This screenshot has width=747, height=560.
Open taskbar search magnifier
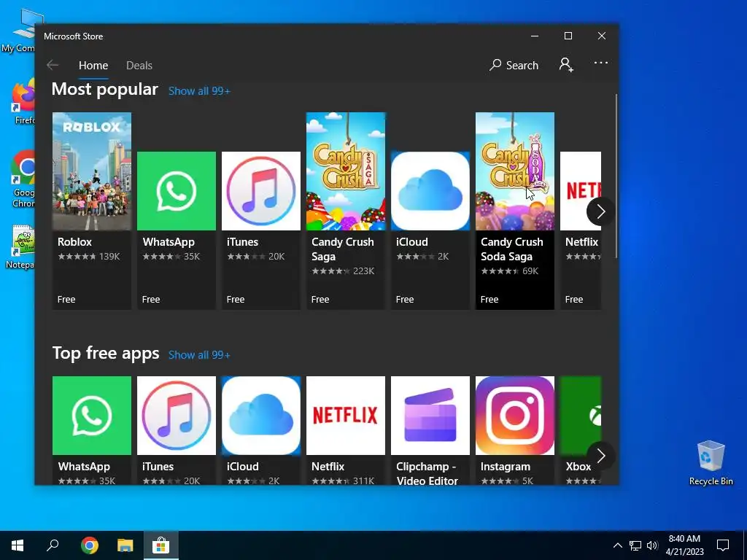coord(53,545)
